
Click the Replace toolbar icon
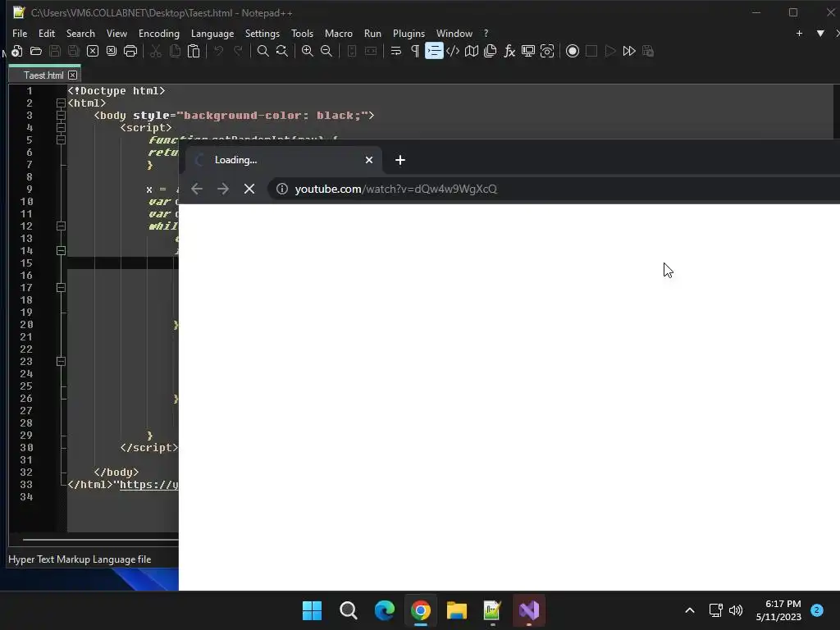coord(282,51)
